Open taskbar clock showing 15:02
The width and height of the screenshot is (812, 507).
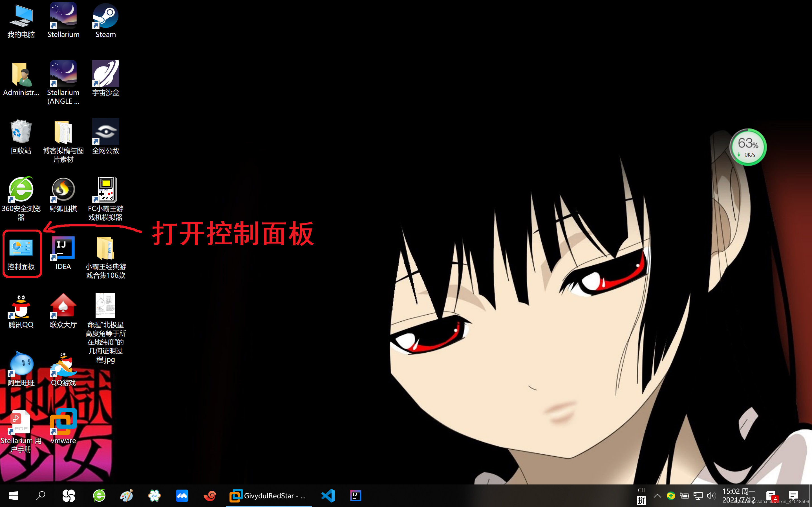click(x=738, y=495)
